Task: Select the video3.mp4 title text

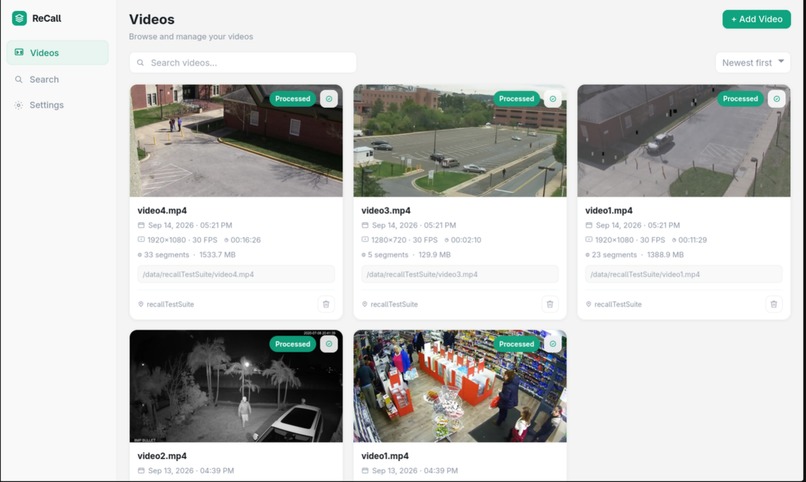Action: [x=386, y=210]
